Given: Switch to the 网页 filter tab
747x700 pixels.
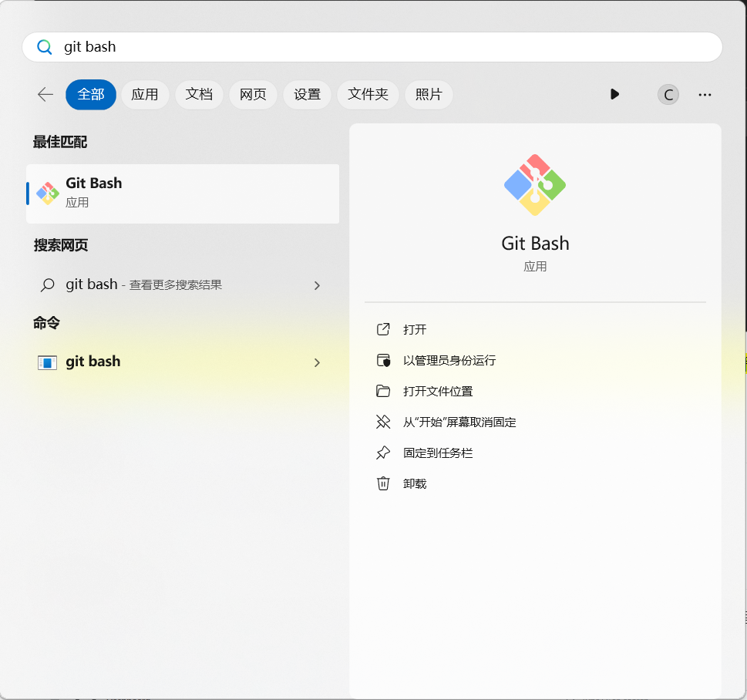Looking at the screenshot, I should [253, 94].
